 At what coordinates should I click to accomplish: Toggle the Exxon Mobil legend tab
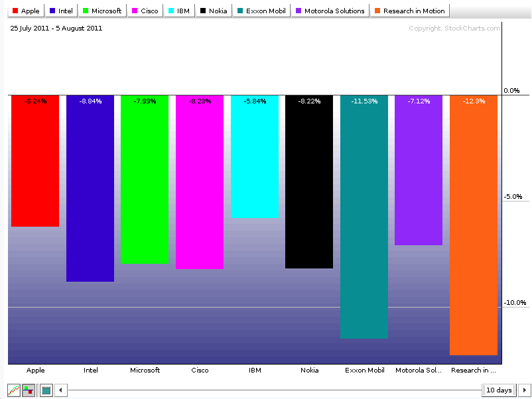[261, 11]
